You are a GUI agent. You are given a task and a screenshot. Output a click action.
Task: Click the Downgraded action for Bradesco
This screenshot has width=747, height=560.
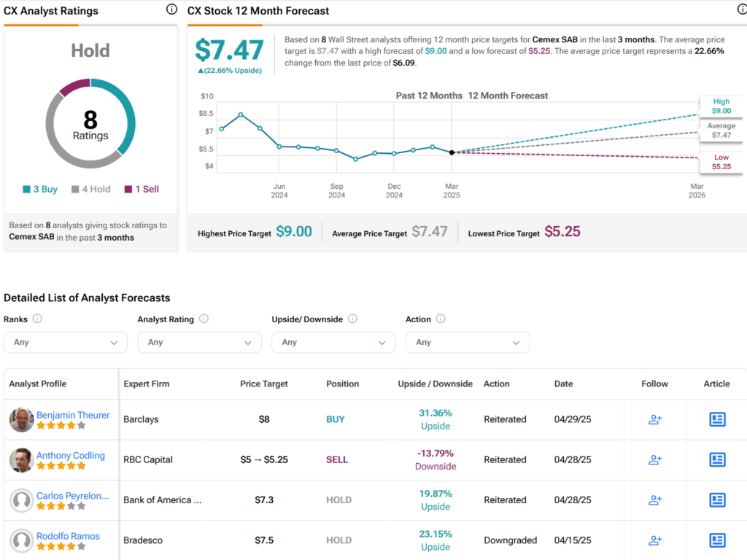click(x=510, y=540)
